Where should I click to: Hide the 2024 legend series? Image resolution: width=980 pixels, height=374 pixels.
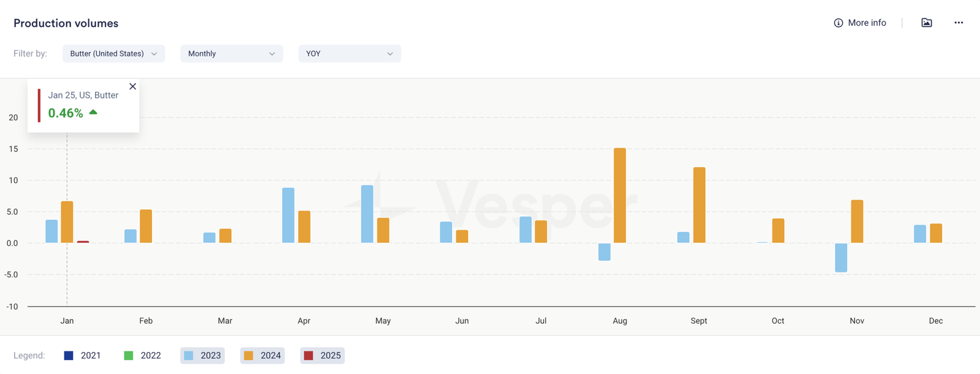[x=262, y=356]
